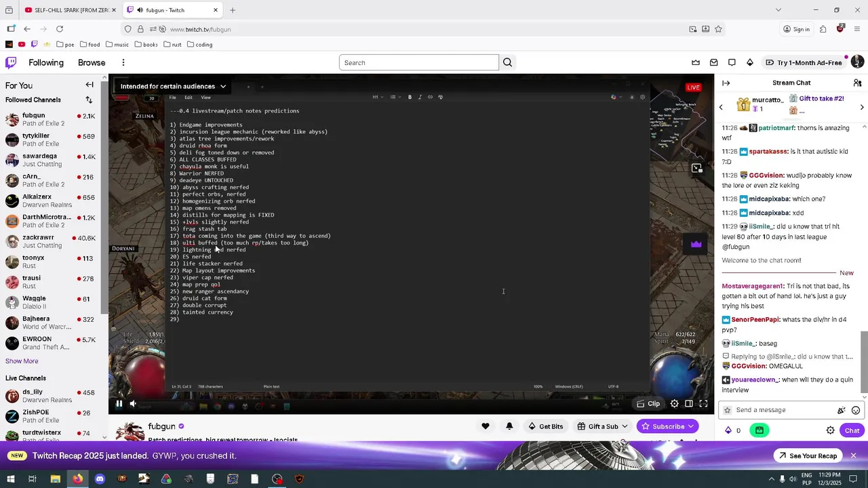
Task: Enter fullscreen on the video player
Action: (703, 404)
